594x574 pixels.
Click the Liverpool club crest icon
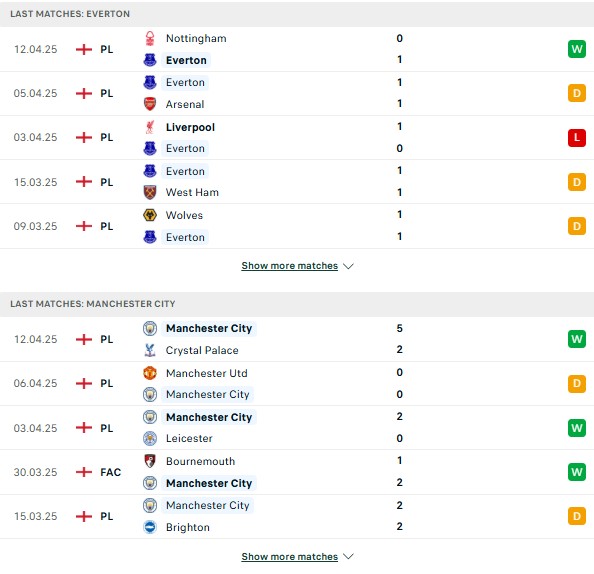[x=150, y=127]
